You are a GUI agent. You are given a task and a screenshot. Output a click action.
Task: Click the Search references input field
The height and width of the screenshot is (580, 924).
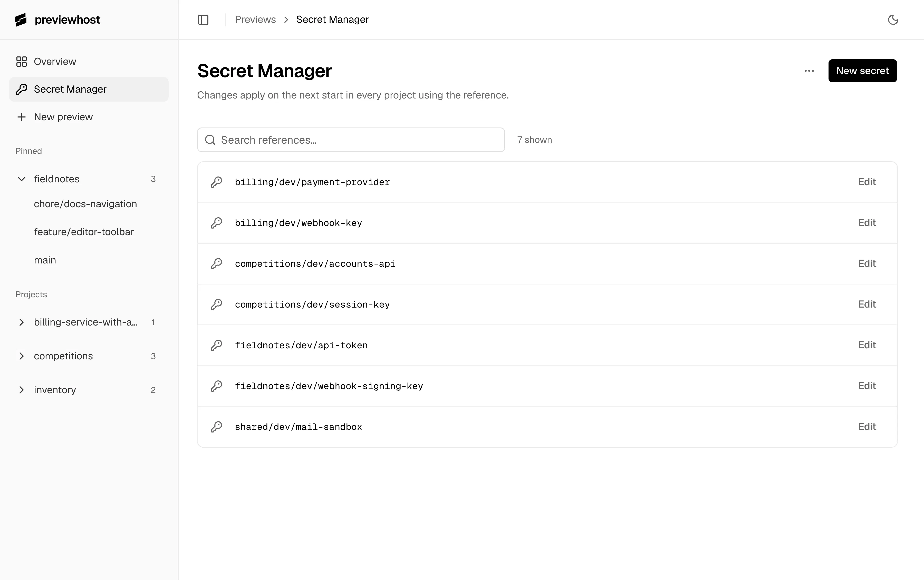click(351, 140)
